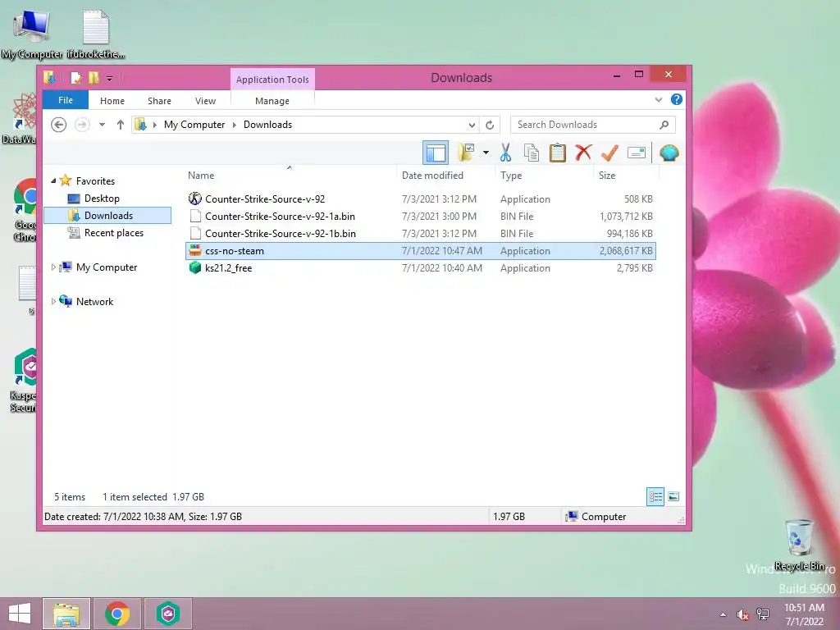The height and width of the screenshot is (630, 840).
Task: Click the muted volume tray icon
Action: 742,614
